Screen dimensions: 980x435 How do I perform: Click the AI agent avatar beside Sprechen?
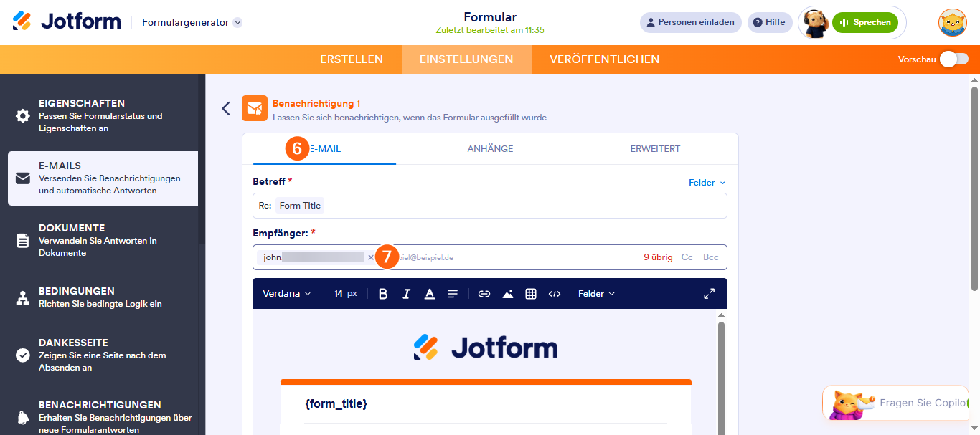point(816,23)
